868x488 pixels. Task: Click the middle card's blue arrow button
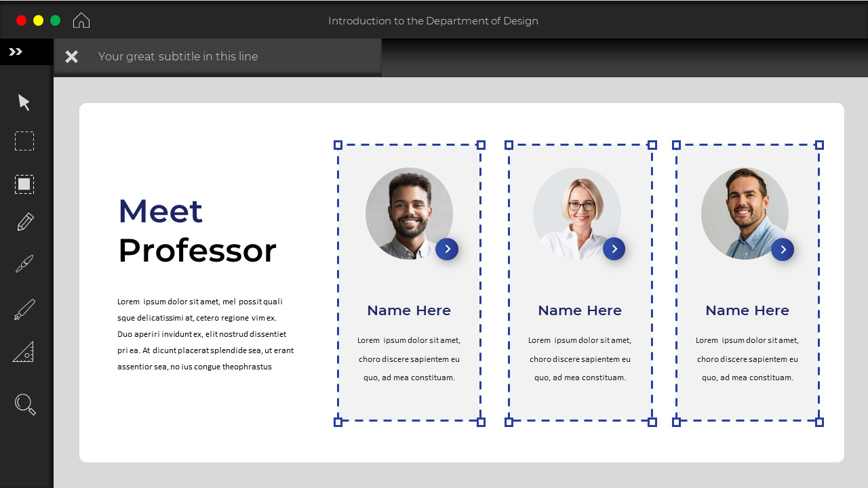coord(614,249)
